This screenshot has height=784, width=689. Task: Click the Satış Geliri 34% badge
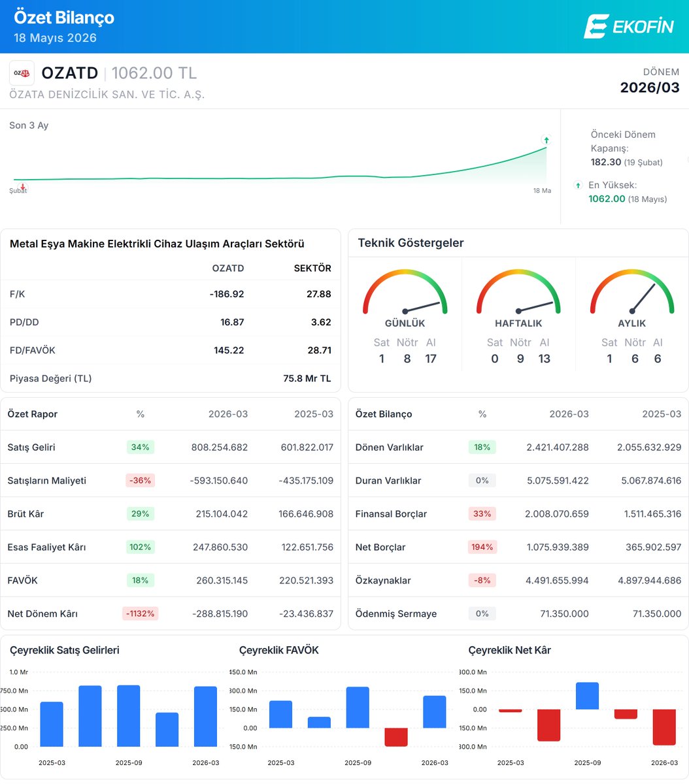click(x=141, y=447)
